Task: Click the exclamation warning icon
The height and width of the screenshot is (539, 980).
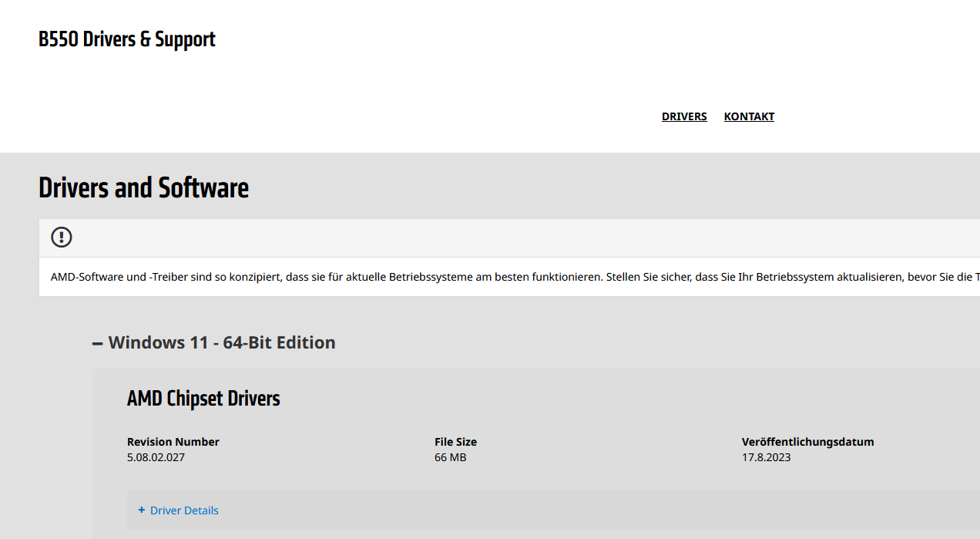Action: pyautogui.click(x=62, y=237)
